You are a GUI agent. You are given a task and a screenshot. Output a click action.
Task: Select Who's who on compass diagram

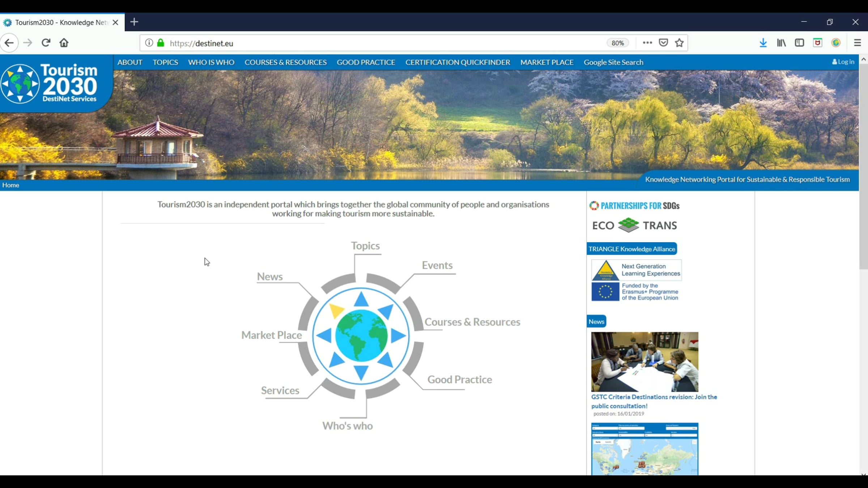[348, 426]
